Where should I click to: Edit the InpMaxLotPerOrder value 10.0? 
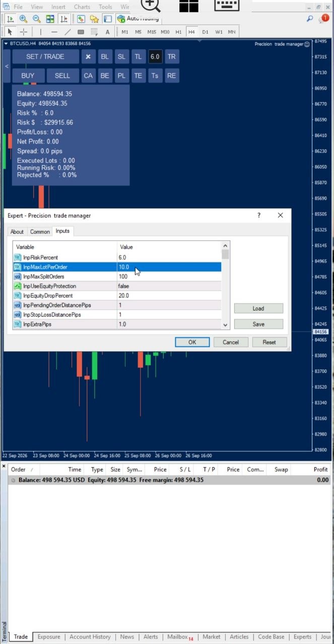[x=169, y=267]
